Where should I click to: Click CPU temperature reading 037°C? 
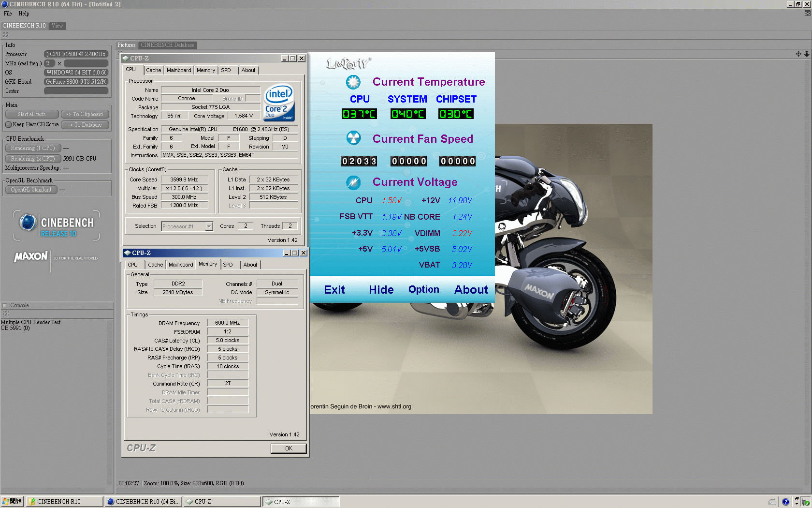(359, 114)
